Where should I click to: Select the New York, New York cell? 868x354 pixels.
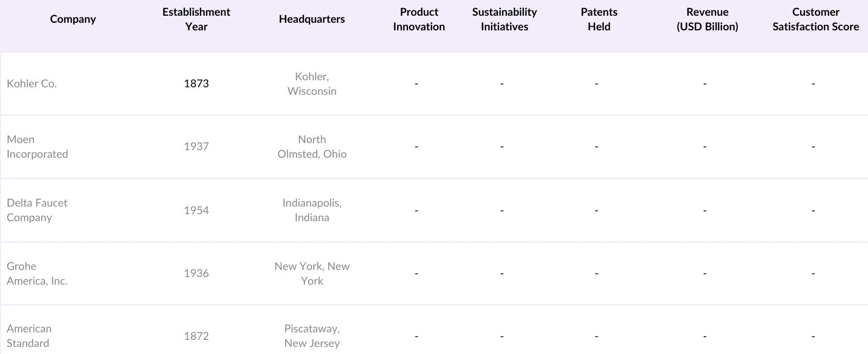pos(311,273)
